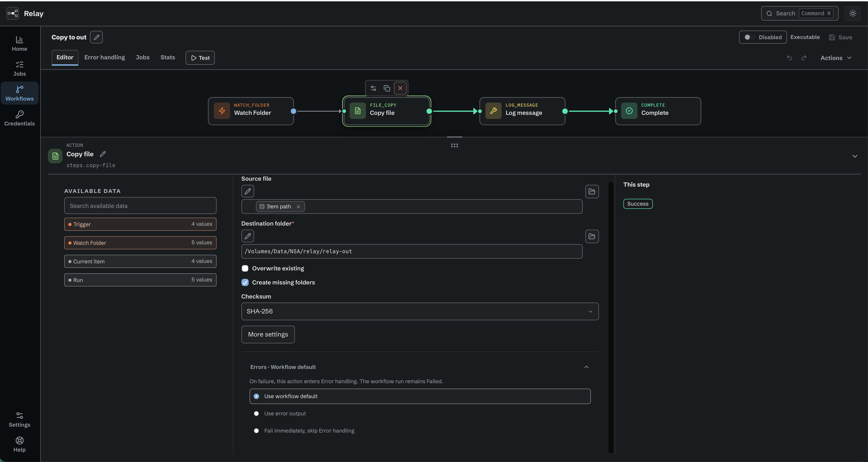Open the Actions dropdown menu
This screenshot has width=868, height=462.
tap(836, 58)
